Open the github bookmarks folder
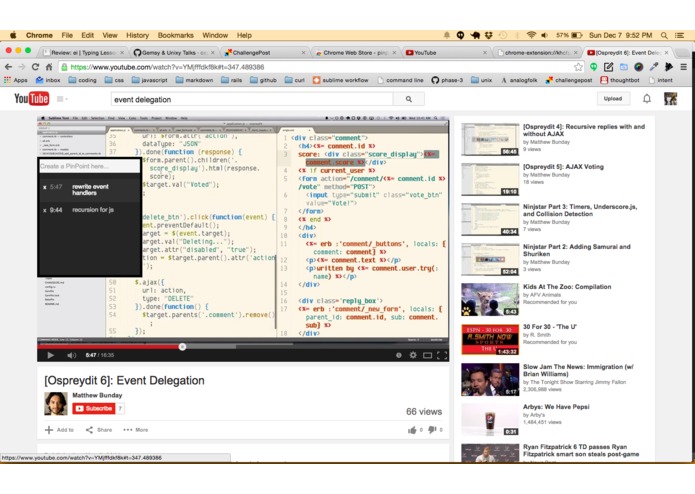This screenshot has width=695, height=494. coord(263,80)
